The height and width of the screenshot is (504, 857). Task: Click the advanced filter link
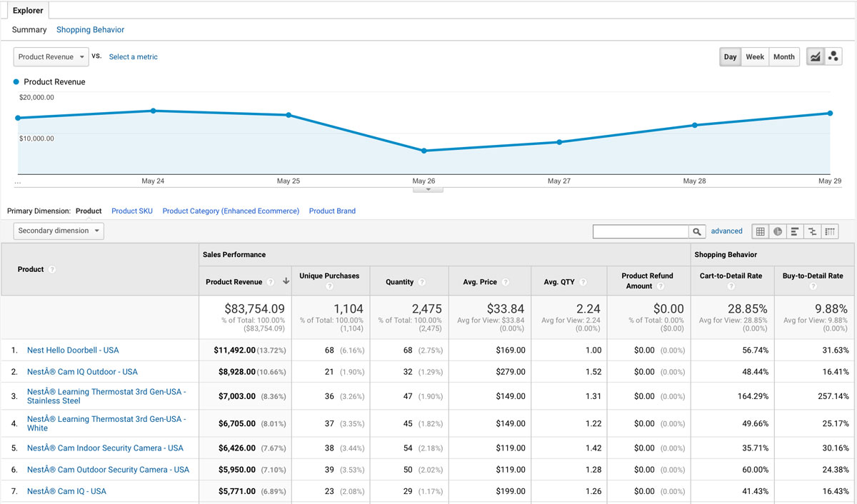pos(726,231)
